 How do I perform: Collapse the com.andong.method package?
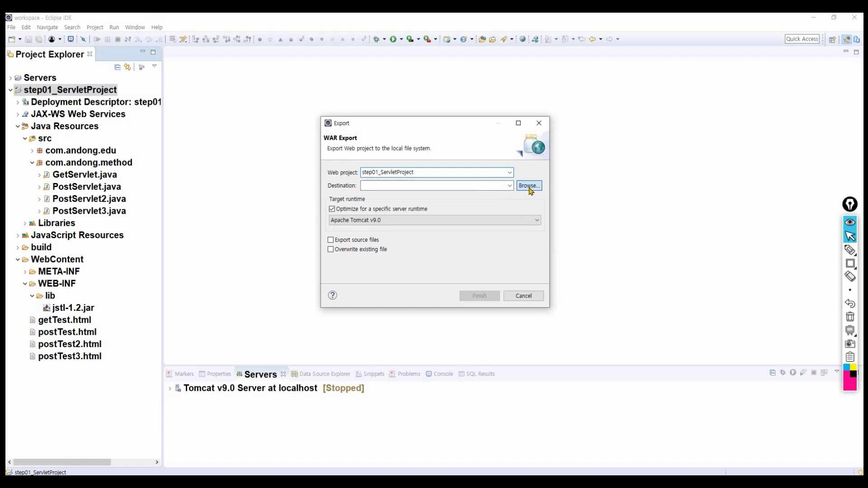click(32, 163)
